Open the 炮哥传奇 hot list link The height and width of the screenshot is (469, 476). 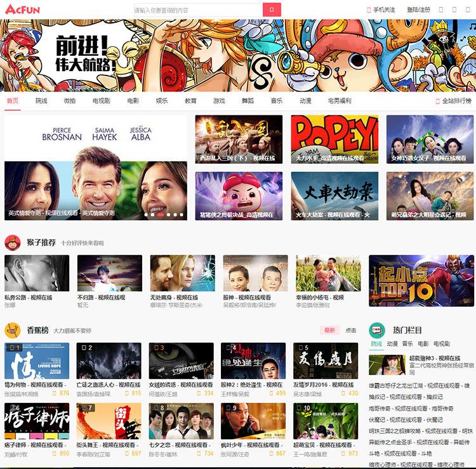click(x=411, y=409)
